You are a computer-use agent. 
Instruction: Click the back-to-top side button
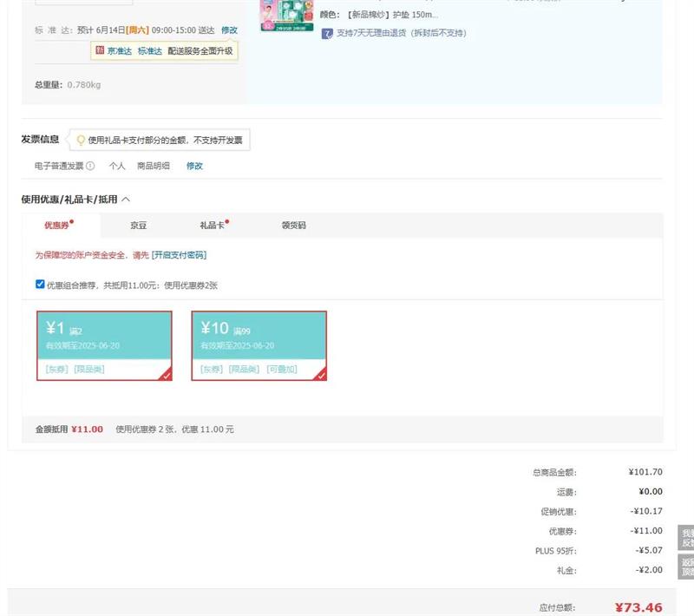[686, 567]
